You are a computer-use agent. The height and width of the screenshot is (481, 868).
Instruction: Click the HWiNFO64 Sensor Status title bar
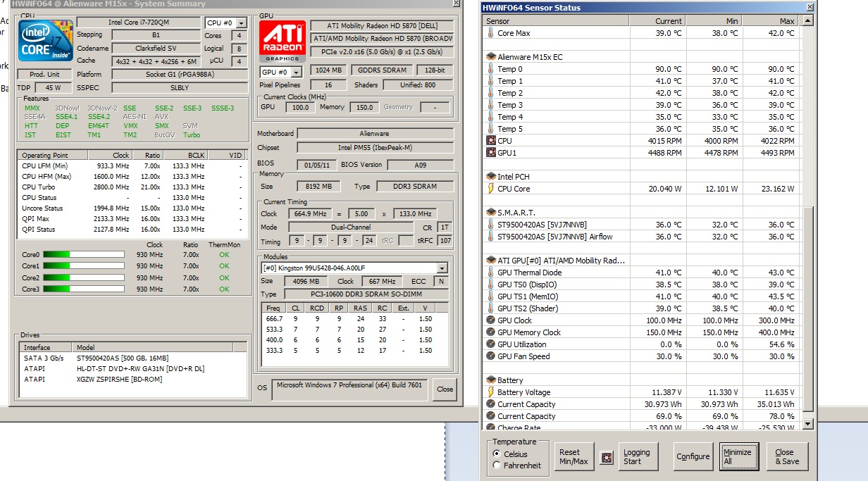click(x=648, y=8)
